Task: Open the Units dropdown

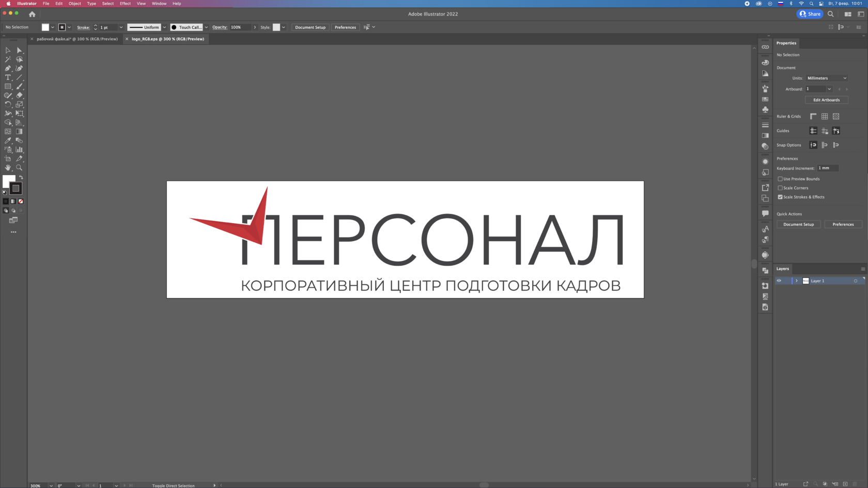Action: [827, 78]
